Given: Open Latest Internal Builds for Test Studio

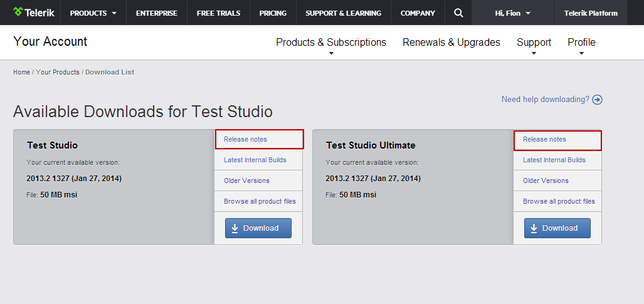Looking at the screenshot, I should tap(255, 160).
